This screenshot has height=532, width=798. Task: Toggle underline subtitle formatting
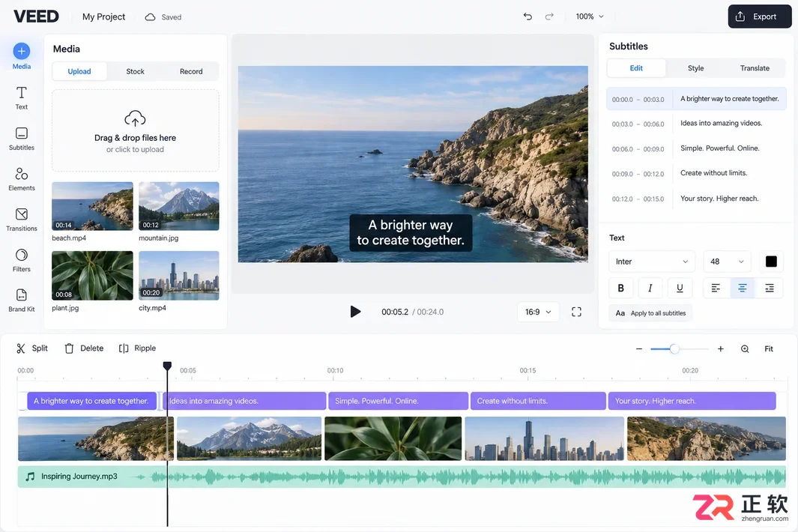(680, 288)
